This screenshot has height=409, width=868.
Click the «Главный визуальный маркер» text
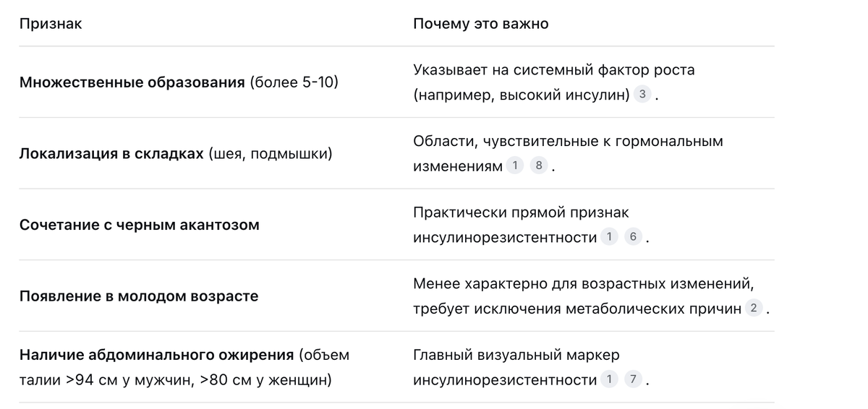coord(516,355)
